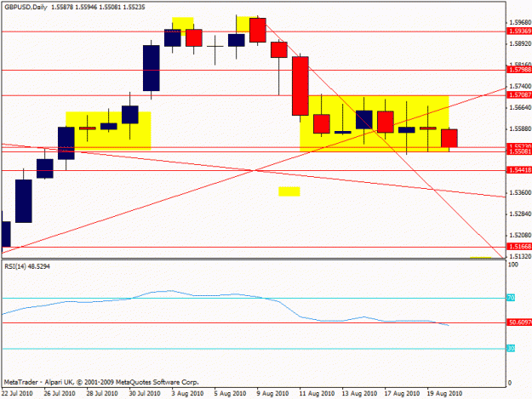
Task: Select the red 1.57087 price level label
Action: 519,95
